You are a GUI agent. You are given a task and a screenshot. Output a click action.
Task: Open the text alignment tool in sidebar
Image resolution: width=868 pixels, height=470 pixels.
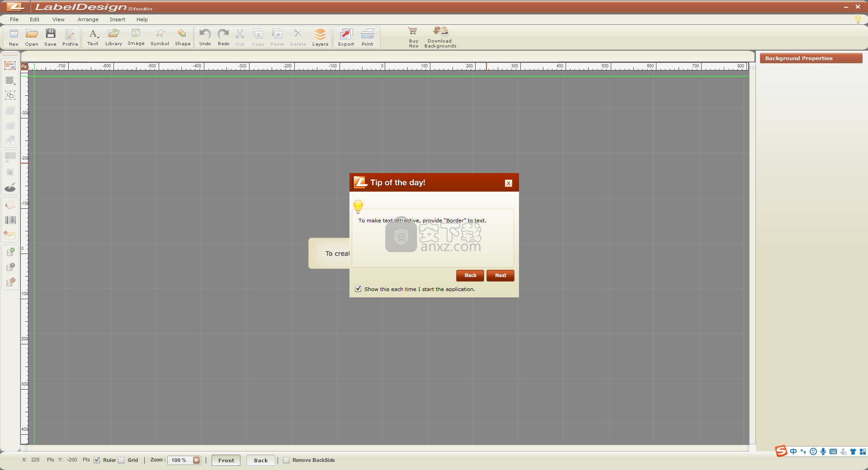click(10, 81)
